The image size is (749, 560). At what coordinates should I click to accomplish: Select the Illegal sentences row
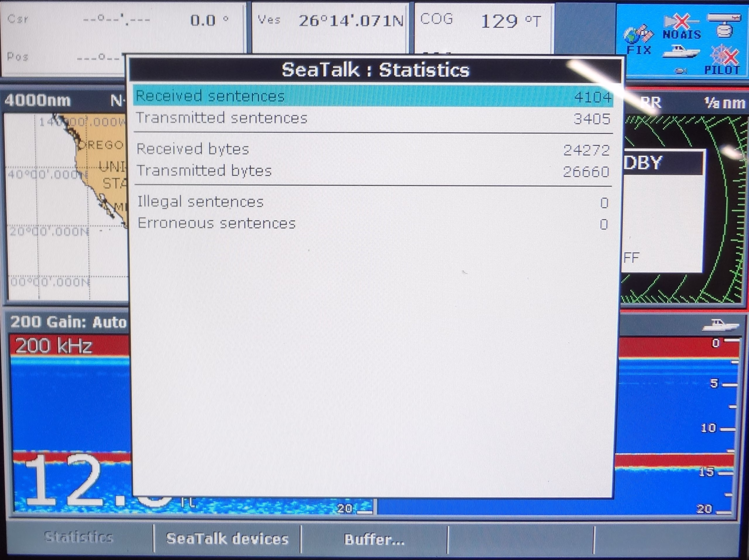[372, 202]
